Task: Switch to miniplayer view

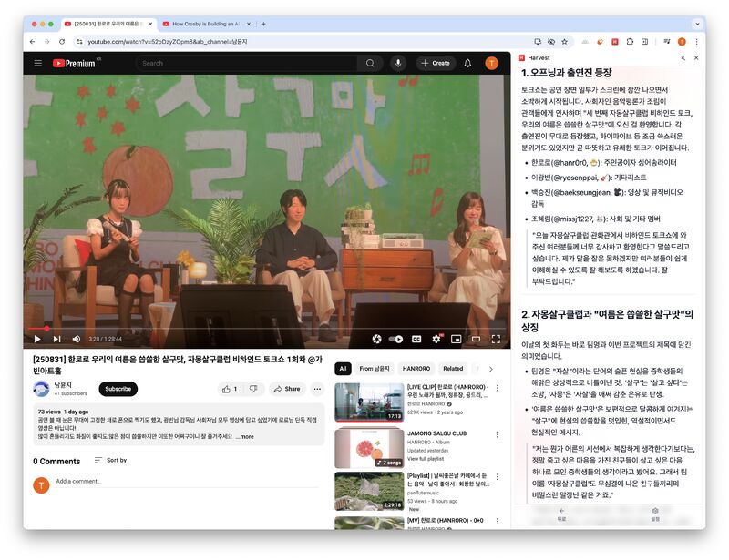Action: pos(456,339)
